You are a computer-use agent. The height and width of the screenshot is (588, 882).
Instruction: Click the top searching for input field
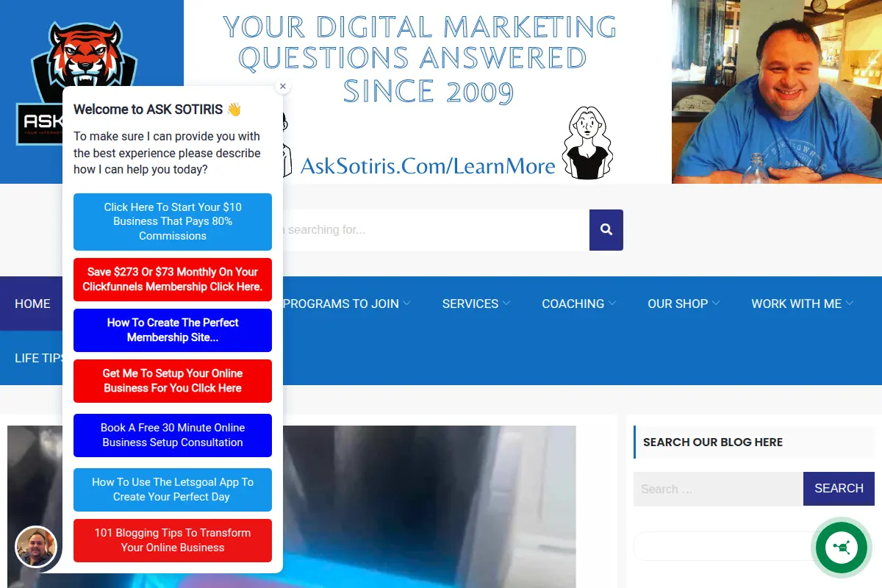436,230
